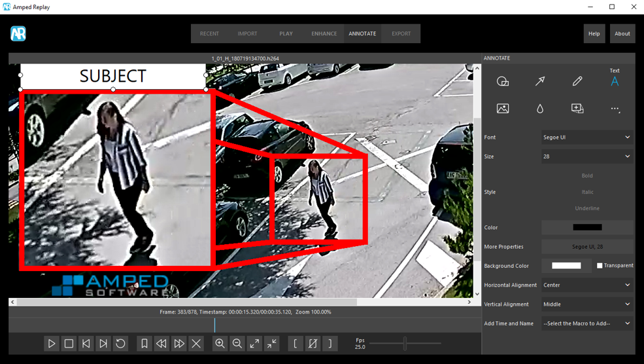Screen dimensions: 644x364
Task: Pick the Image annotation tool
Action: point(503,109)
